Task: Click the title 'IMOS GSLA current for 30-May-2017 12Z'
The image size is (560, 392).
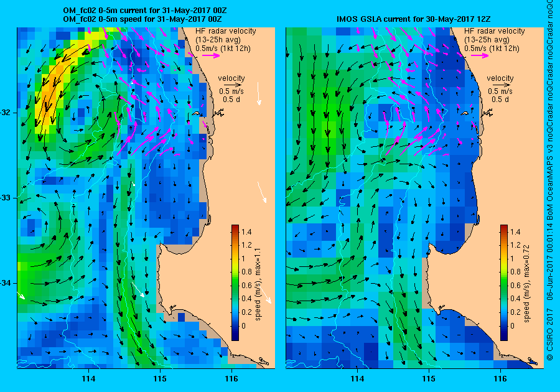Action: pyautogui.click(x=414, y=19)
